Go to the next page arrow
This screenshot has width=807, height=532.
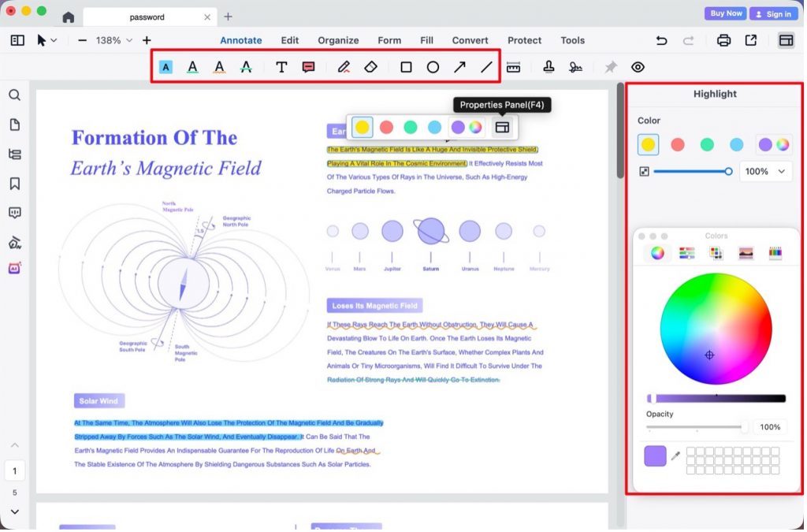coord(15,512)
